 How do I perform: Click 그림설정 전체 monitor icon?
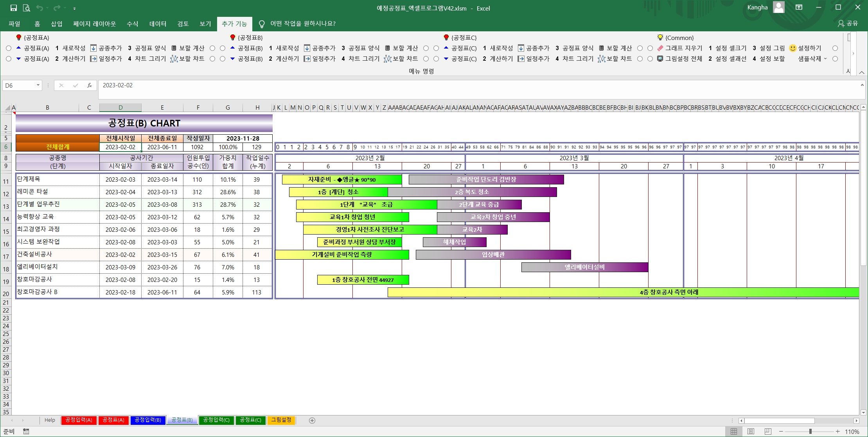click(x=660, y=59)
